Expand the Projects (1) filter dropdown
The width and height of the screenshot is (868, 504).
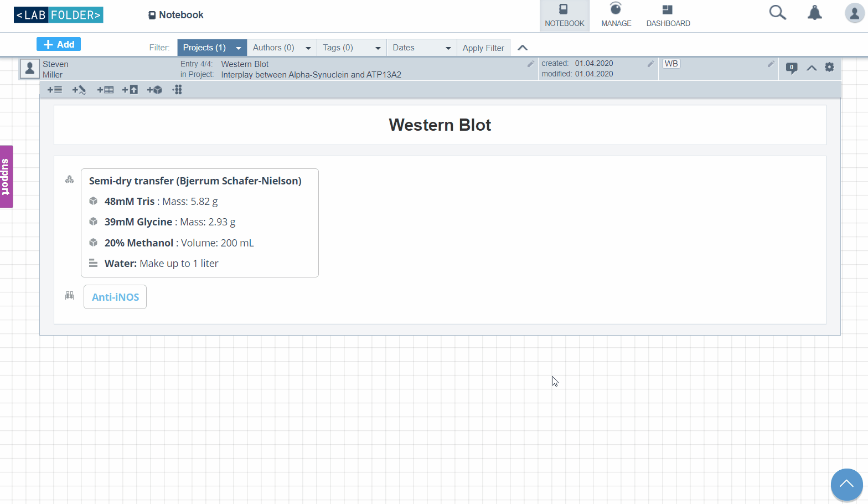(212, 48)
